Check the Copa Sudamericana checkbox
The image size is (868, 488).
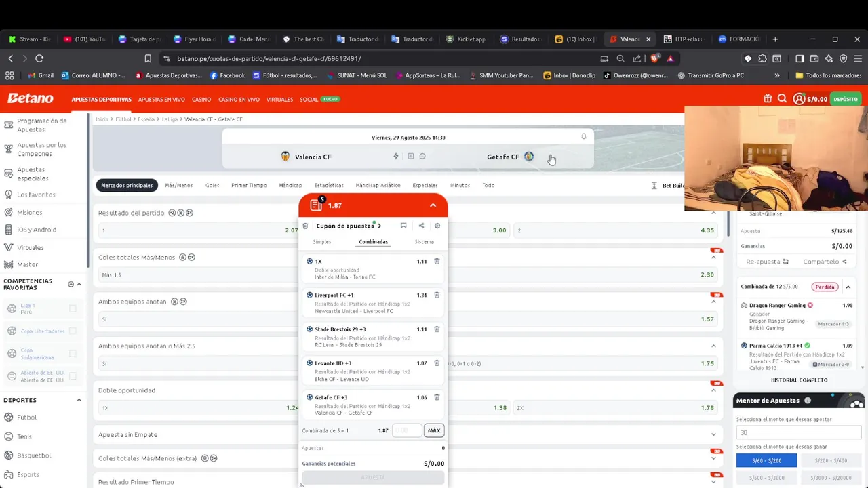[x=73, y=354]
